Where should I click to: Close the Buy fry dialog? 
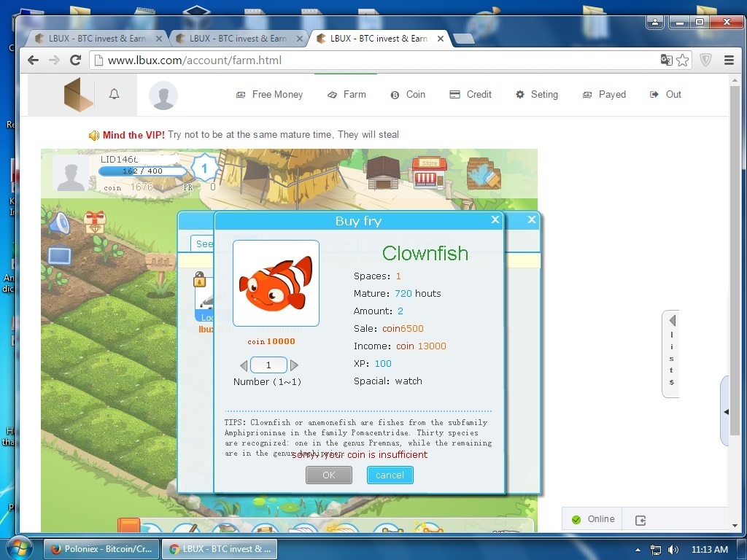[x=495, y=219]
